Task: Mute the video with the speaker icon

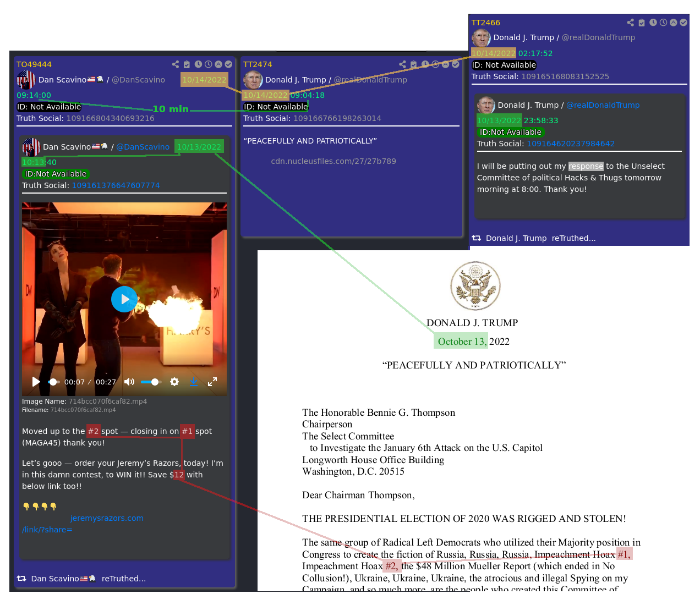Action: pyautogui.click(x=129, y=382)
